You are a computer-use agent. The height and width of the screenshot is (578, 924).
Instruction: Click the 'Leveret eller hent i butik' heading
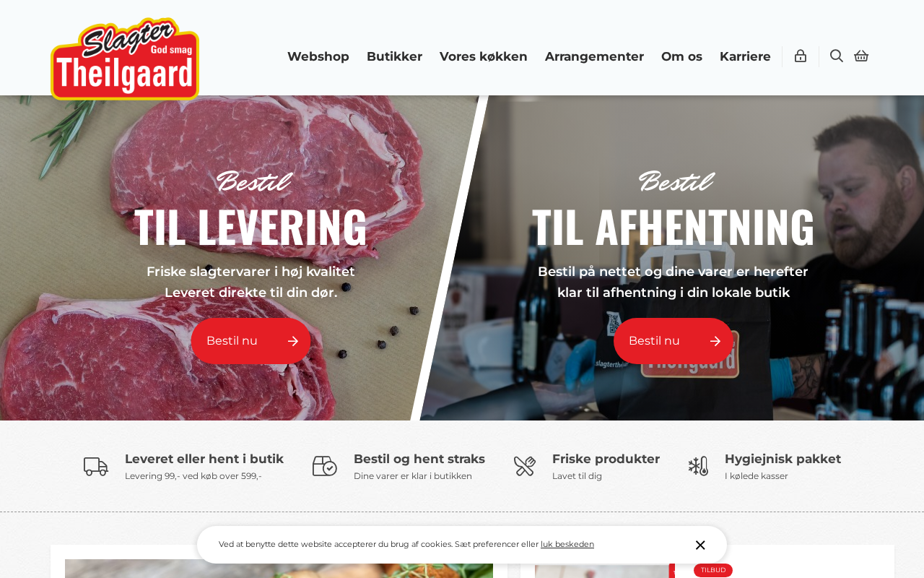click(204, 459)
